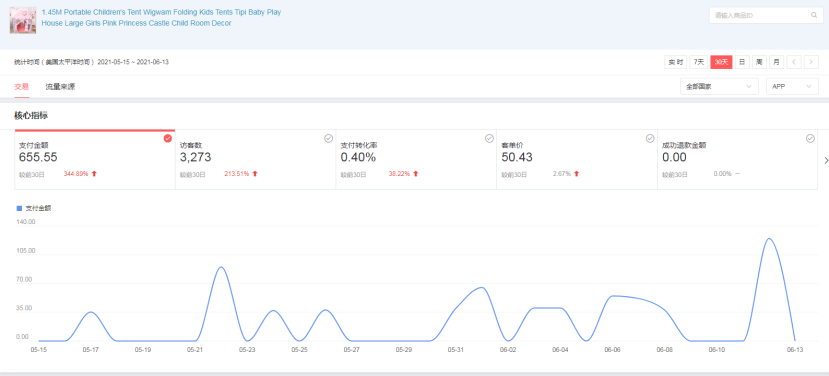Select the 7天 time range button
The image size is (829, 376).
click(x=698, y=62)
